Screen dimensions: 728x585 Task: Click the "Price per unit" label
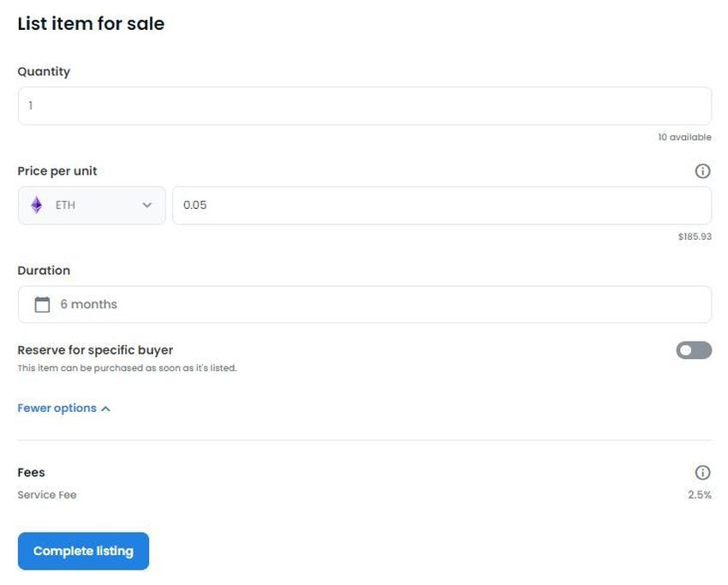57,171
